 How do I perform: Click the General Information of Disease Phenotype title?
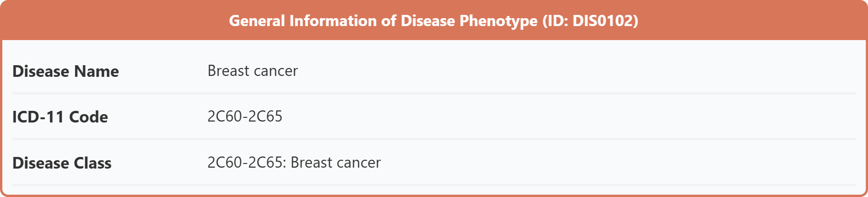tap(434, 21)
